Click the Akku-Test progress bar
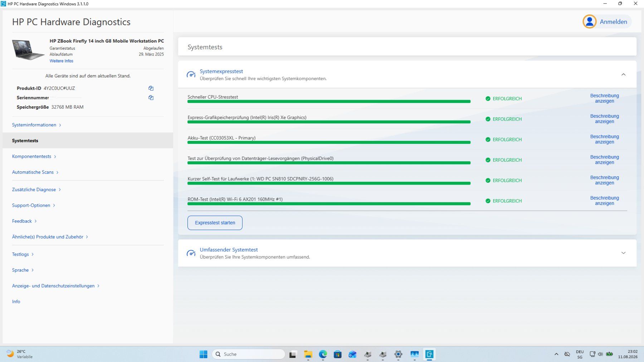The height and width of the screenshot is (362, 644). [329, 142]
